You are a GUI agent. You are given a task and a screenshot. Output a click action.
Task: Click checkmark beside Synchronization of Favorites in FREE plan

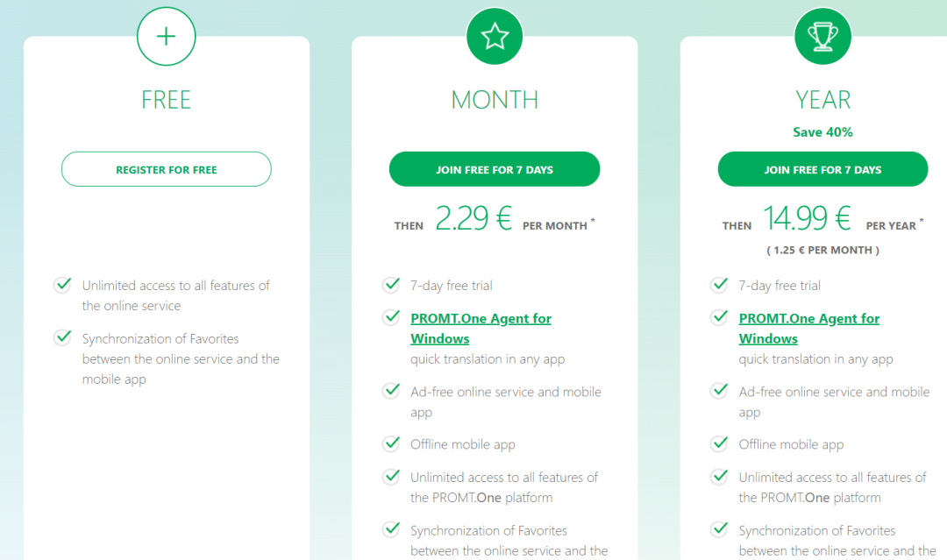click(63, 337)
